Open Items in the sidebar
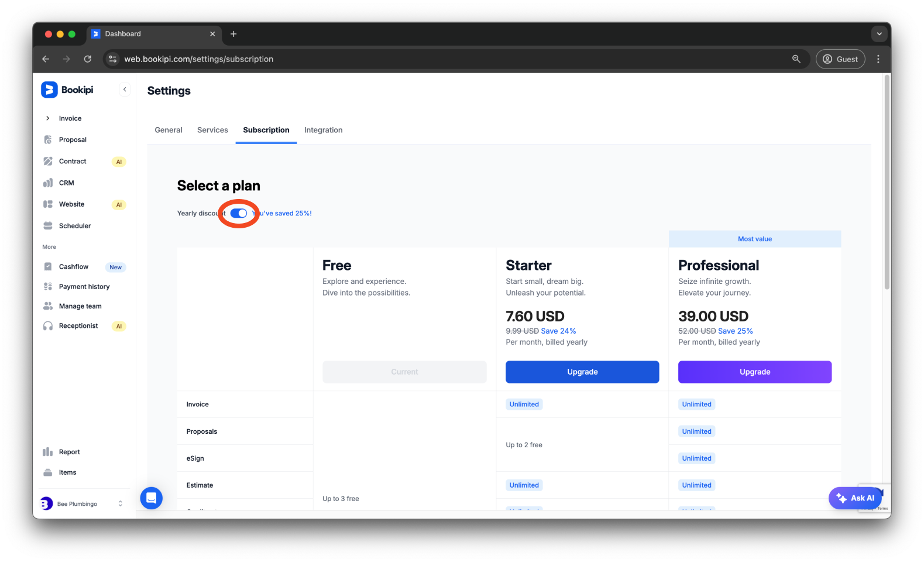The image size is (924, 562). [67, 472]
